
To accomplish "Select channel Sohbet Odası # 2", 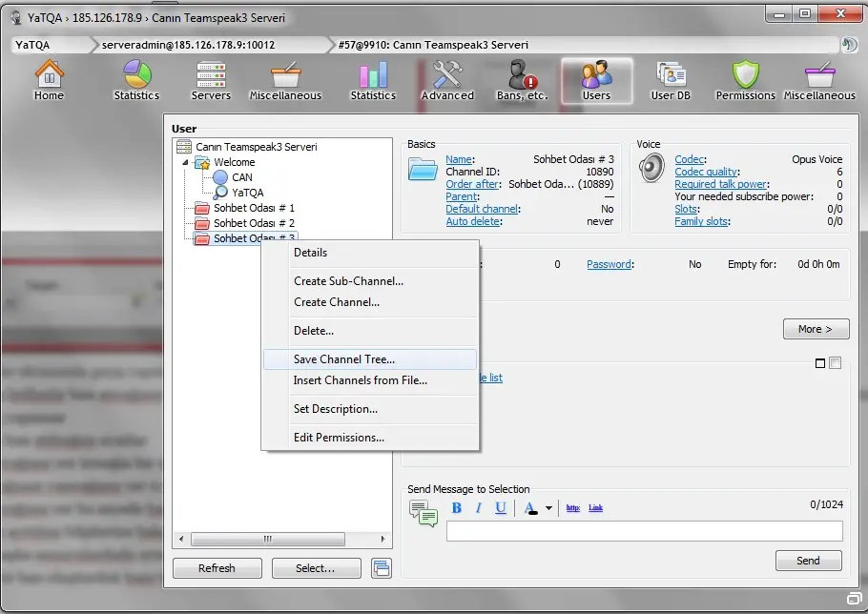I will pos(254,223).
